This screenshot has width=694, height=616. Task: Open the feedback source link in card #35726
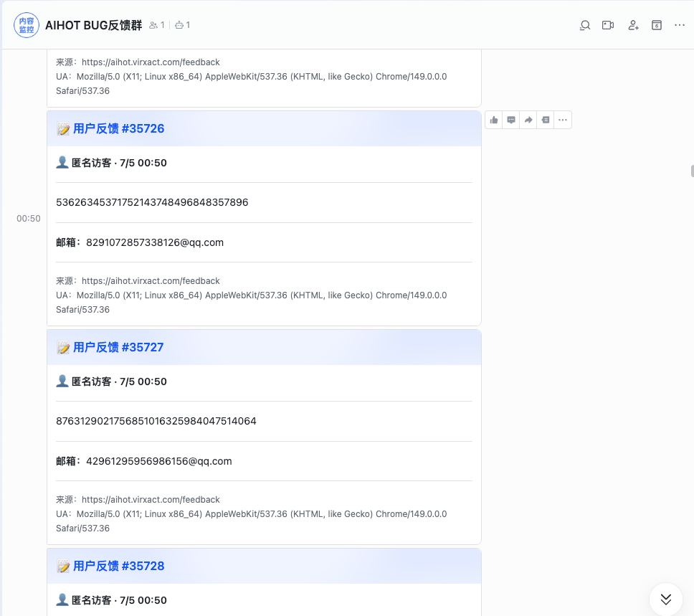pyautogui.click(x=151, y=281)
